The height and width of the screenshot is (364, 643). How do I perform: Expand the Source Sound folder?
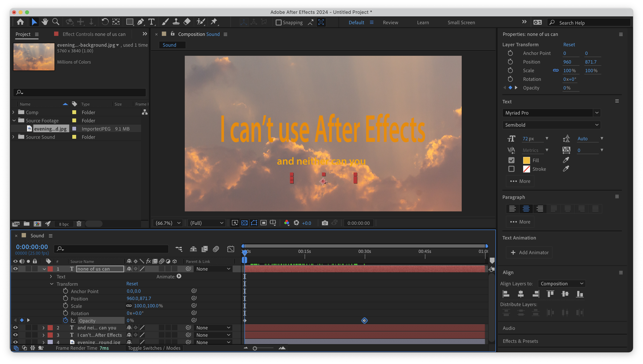pyautogui.click(x=13, y=137)
